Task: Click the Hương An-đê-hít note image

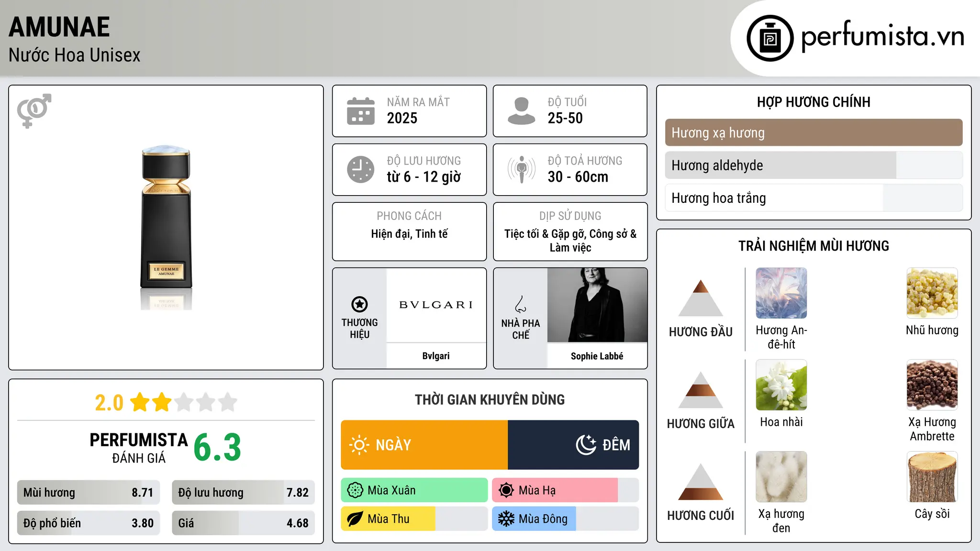Action: pyautogui.click(x=781, y=293)
